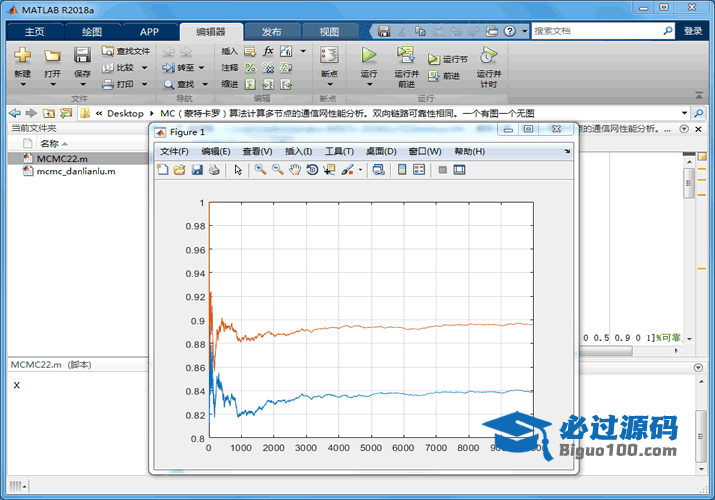Select the Pan hand tool

[x=295, y=170]
